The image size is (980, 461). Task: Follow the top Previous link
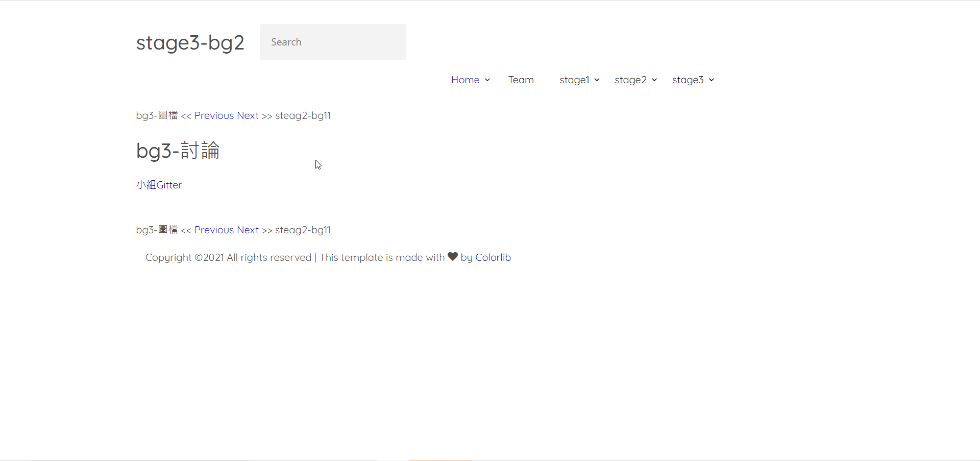pos(214,115)
